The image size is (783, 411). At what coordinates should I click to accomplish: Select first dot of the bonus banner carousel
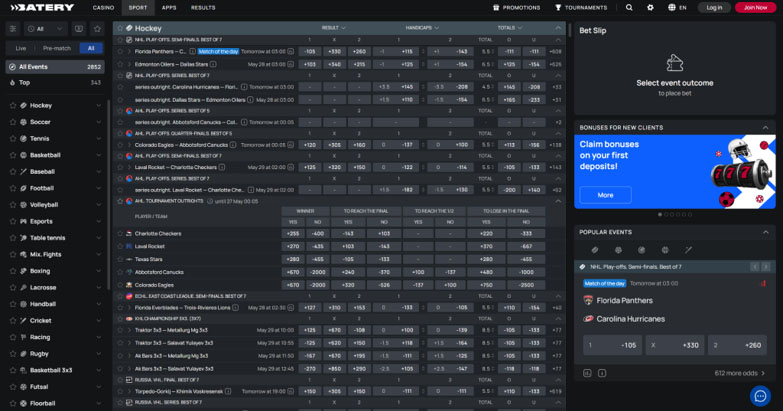click(x=661, y=215)
